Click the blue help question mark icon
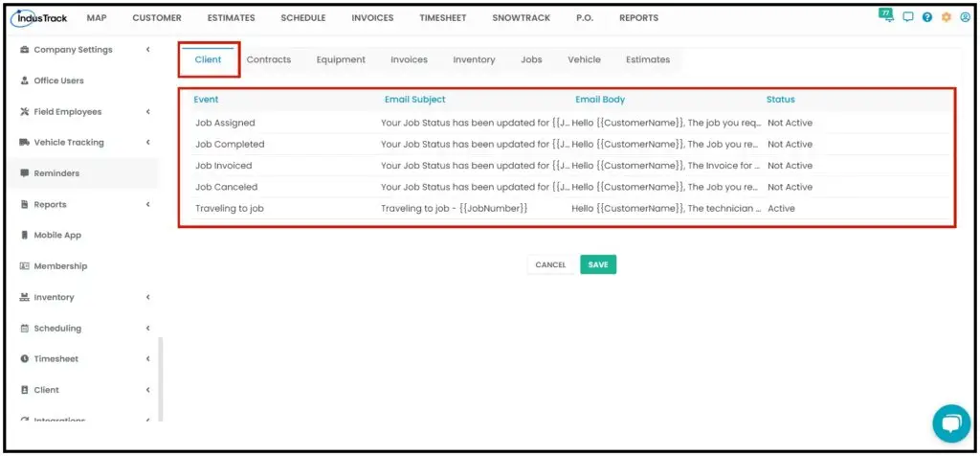 click(926, 17)
